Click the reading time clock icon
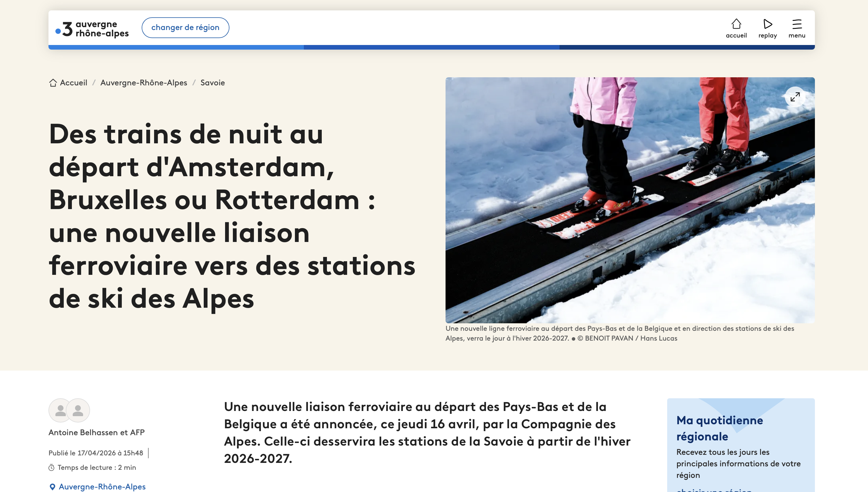 click(51, 468)
